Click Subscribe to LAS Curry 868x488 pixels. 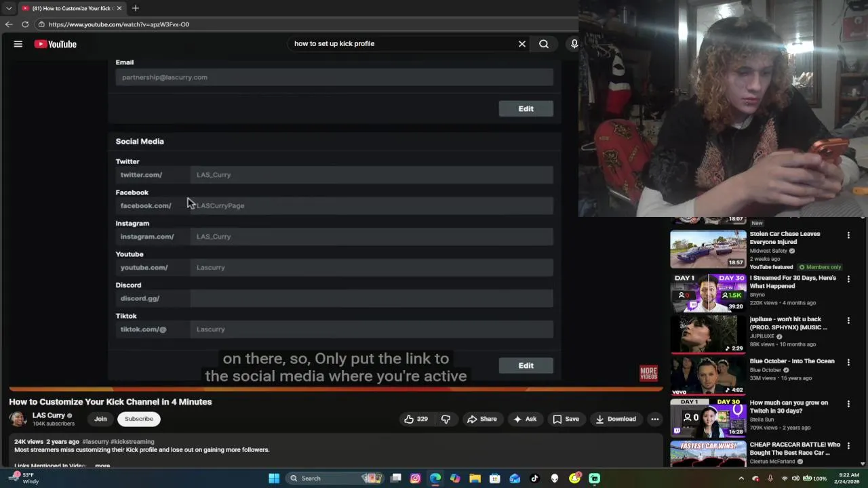(x=139, y=419)
